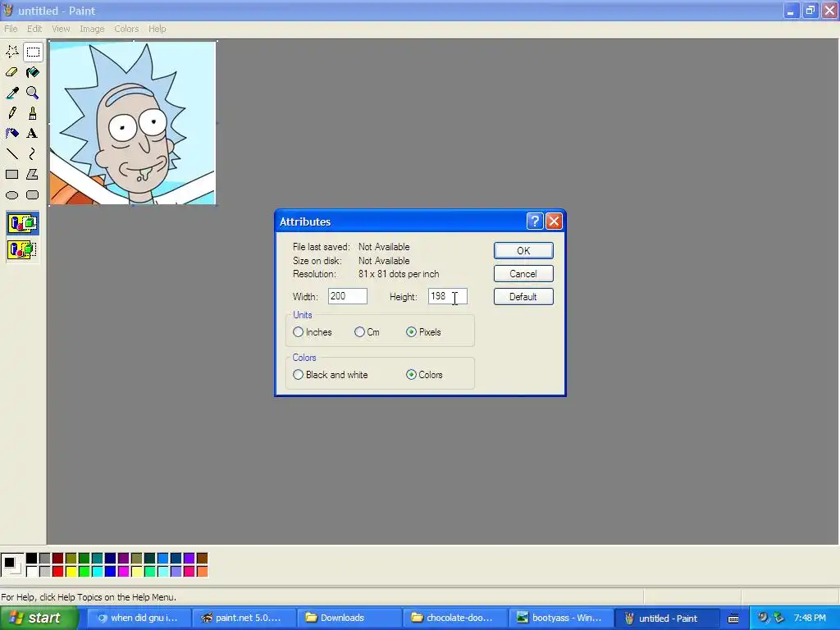Click inside the Width field

click(x=348, y=296)
